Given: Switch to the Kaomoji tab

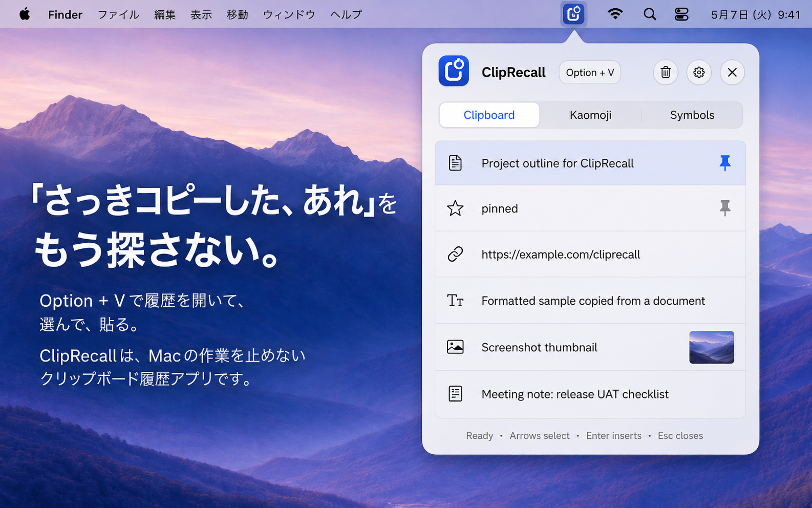Looking at the screenshot, I should tap(590, 115).
